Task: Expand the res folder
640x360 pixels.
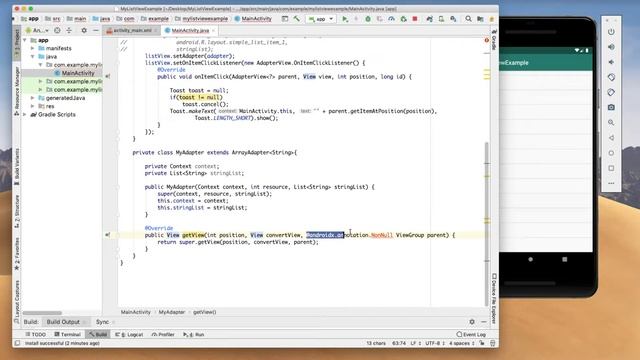Action: [33, 106]
